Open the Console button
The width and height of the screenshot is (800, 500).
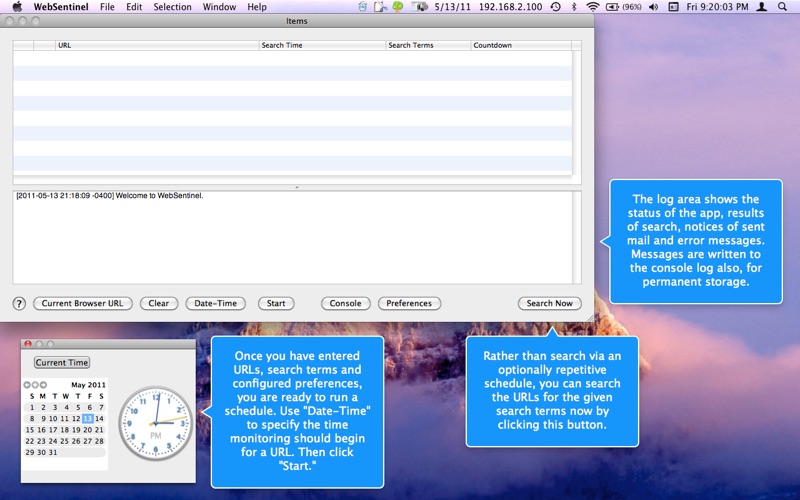click(x=345, y=303)
